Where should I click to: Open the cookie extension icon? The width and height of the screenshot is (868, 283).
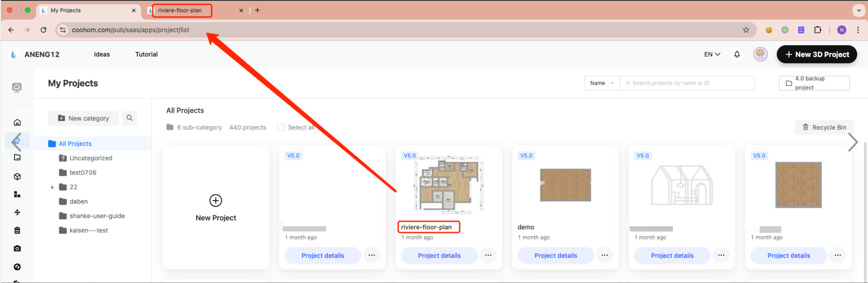click(768, 30)
